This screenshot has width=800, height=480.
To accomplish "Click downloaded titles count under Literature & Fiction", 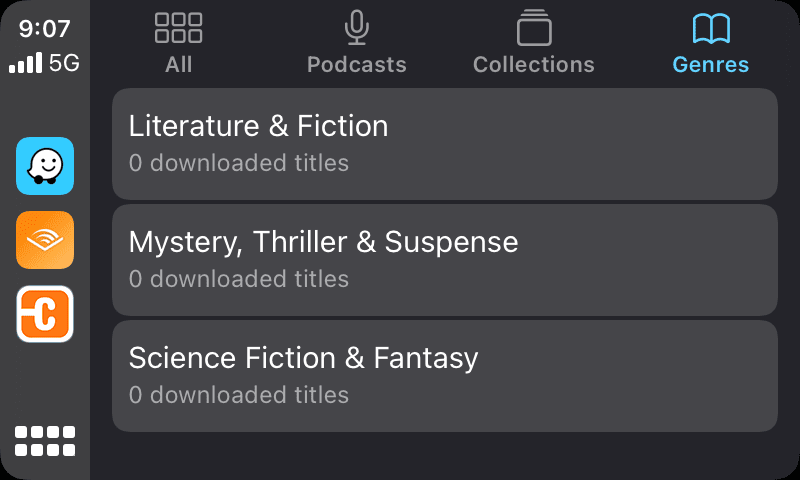I will click(239, 162).
